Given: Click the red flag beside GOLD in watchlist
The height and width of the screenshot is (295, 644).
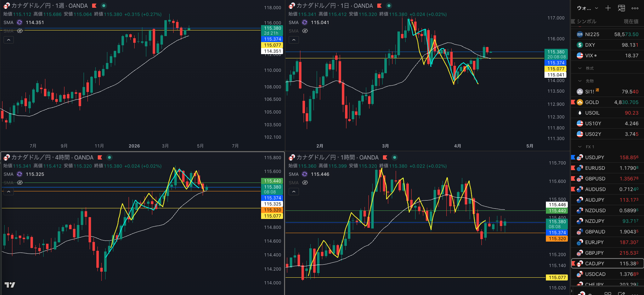Looking at the screenshot, I should tap(573, 102).
